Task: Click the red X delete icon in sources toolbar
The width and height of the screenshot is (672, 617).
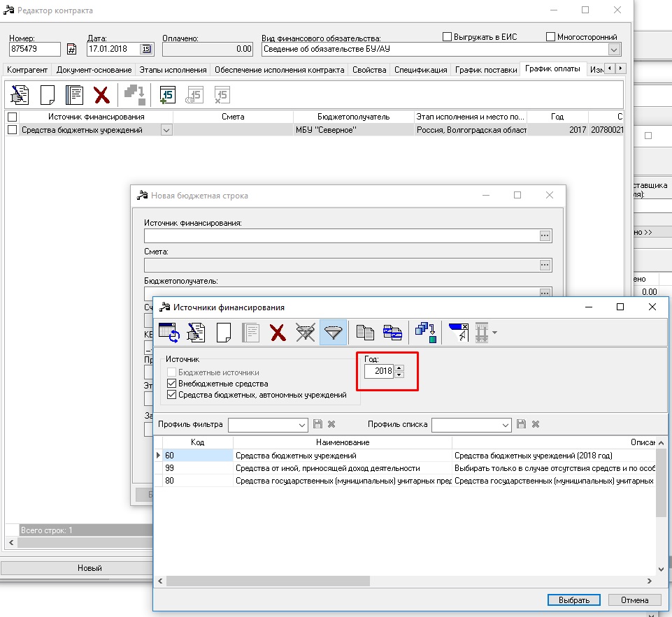Action: point(278,333)
